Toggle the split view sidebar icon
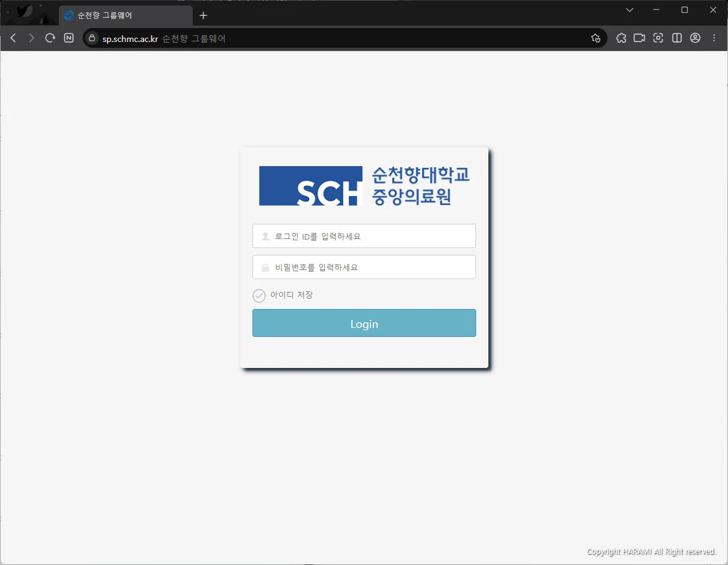 (x=677, y=38)
